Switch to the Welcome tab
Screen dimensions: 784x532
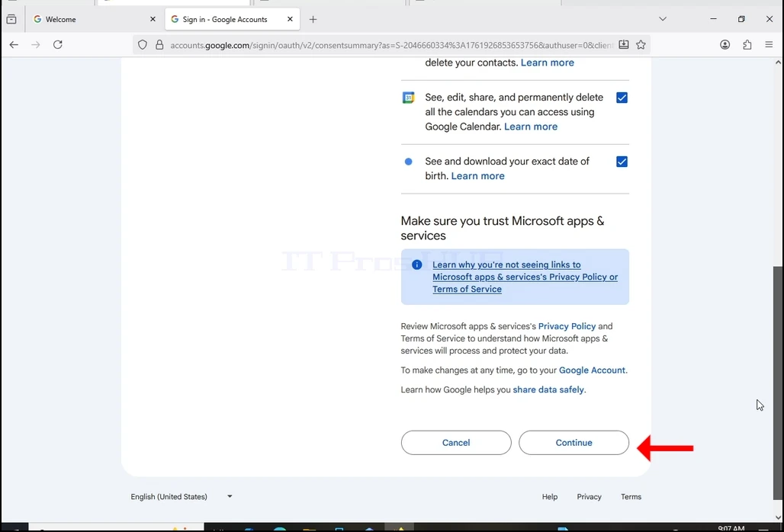[x=94, y=20]
